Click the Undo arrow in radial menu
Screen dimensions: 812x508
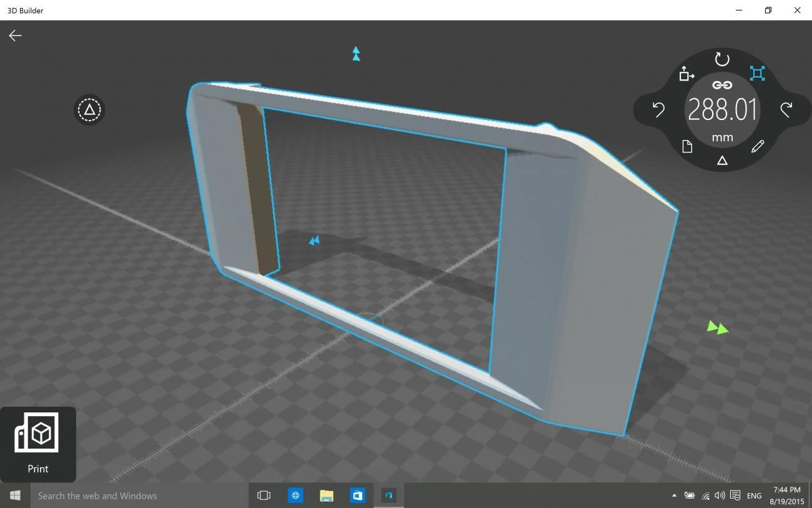[x=658, y=110]
